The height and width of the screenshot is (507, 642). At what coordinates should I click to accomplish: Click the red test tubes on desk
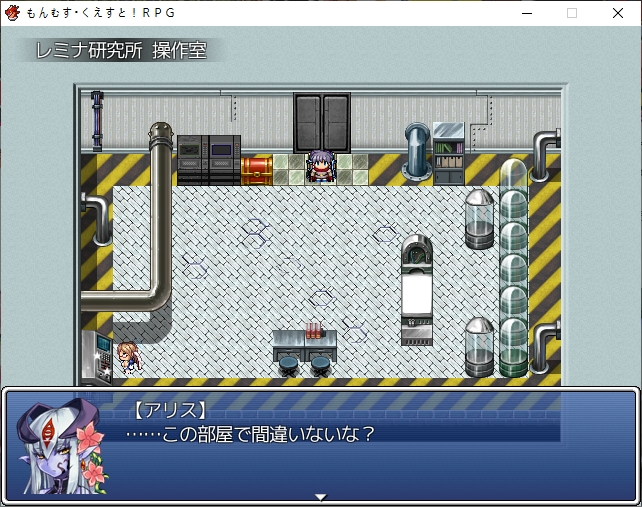(314, 330)
